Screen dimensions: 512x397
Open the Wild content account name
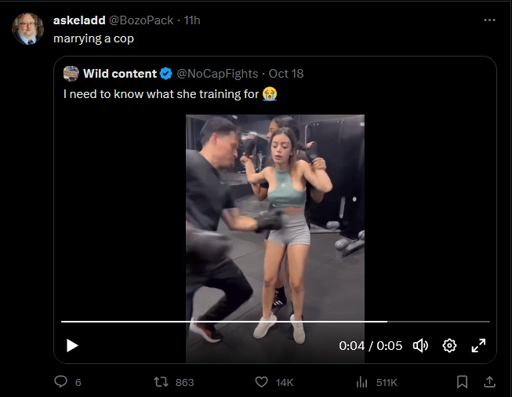click(120, 74)
